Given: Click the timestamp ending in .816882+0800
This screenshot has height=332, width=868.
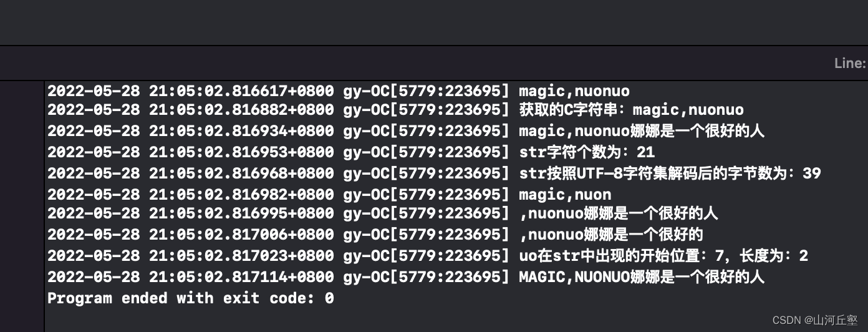Looking at the screenshot, I should (x=190, y=111).
